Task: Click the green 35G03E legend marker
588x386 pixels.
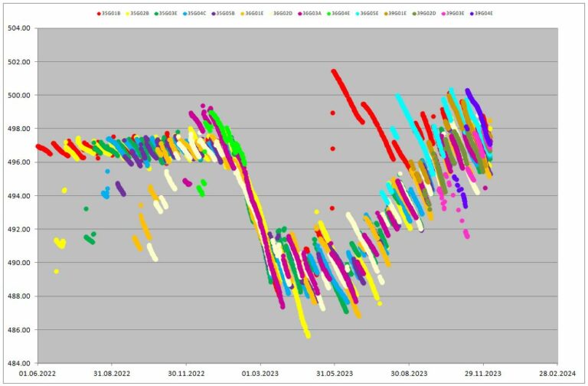Action: click(x=155, y=14)
